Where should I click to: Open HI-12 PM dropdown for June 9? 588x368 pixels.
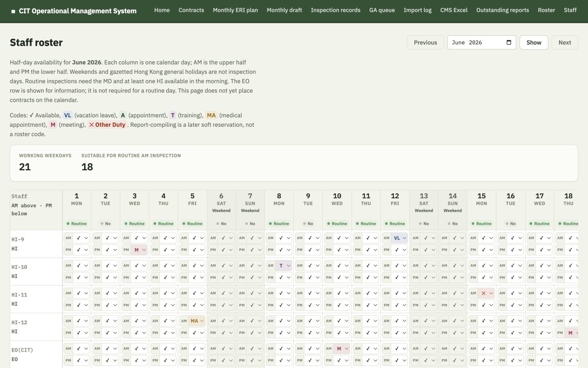(x=313, y=333)
